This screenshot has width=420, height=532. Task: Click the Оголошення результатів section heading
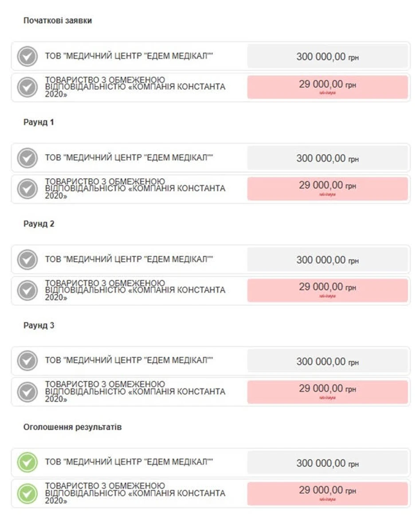72,427
